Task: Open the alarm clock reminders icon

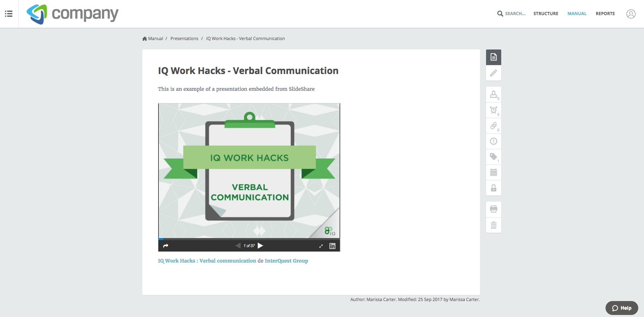Action: (x=493, y=110)
